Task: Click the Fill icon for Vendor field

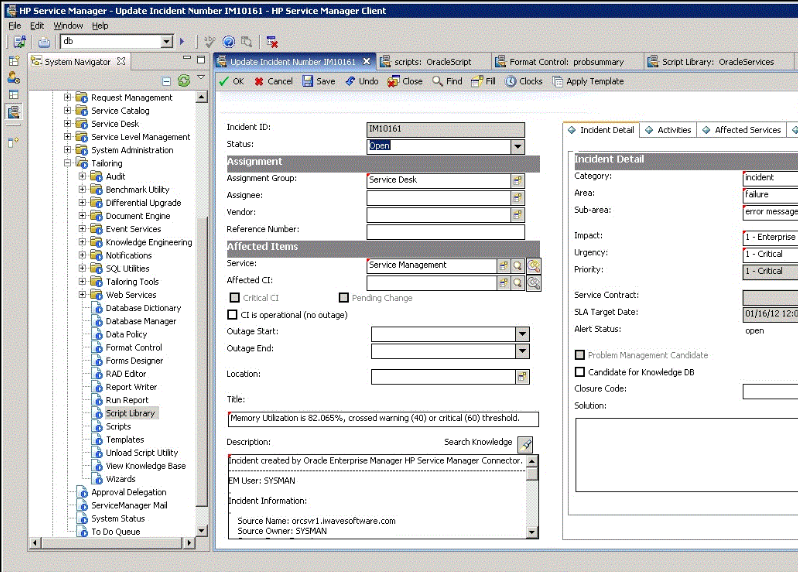Action: pyautogui.click(x=517, y=215)
